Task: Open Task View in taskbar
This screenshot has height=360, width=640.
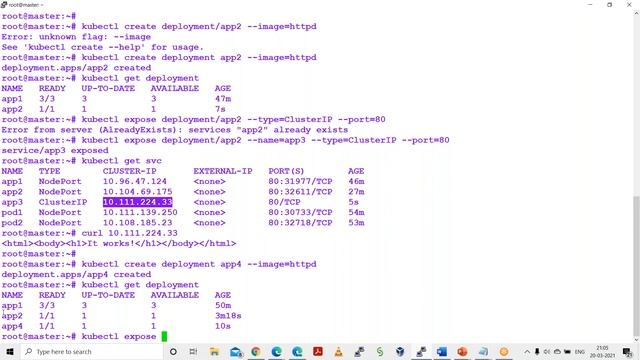Action: click(x=193, y=351)
